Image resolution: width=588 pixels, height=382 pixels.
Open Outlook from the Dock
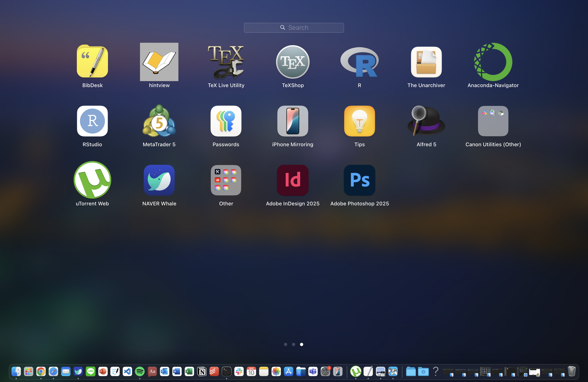[165, 371]
